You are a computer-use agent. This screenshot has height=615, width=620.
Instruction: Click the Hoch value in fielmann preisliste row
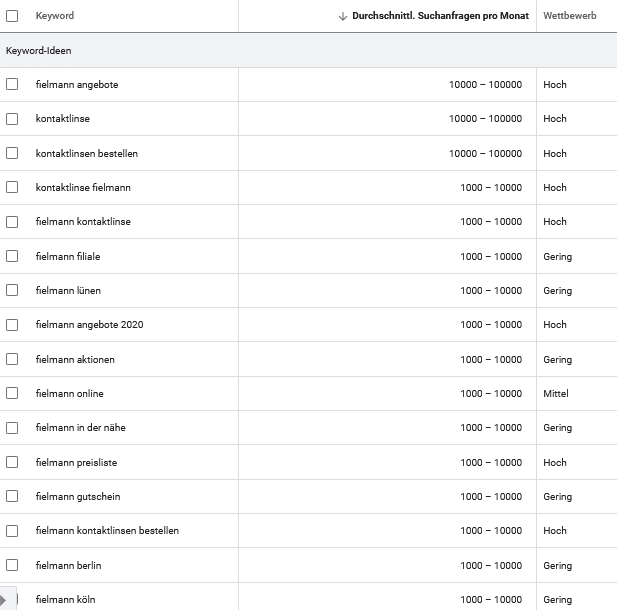554,462
